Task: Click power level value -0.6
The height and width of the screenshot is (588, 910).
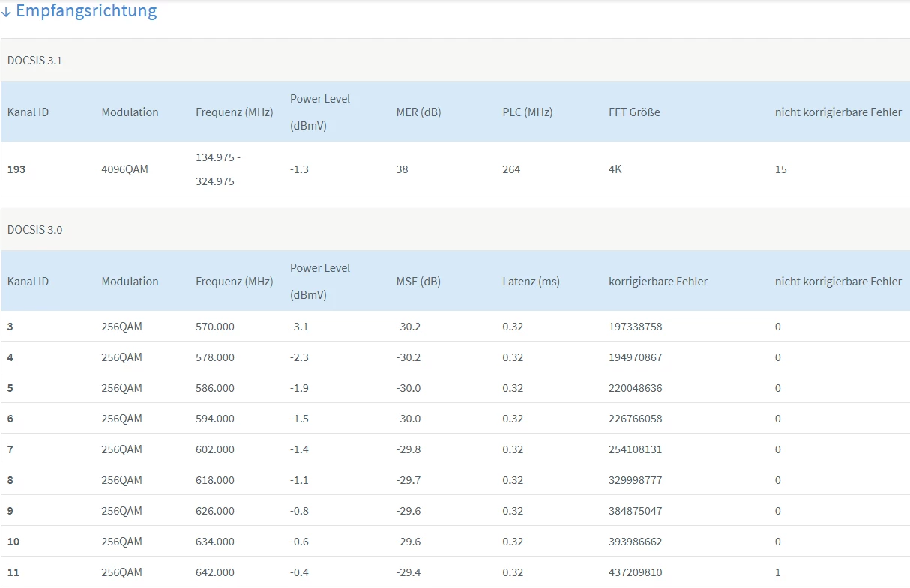Action: 299,542
